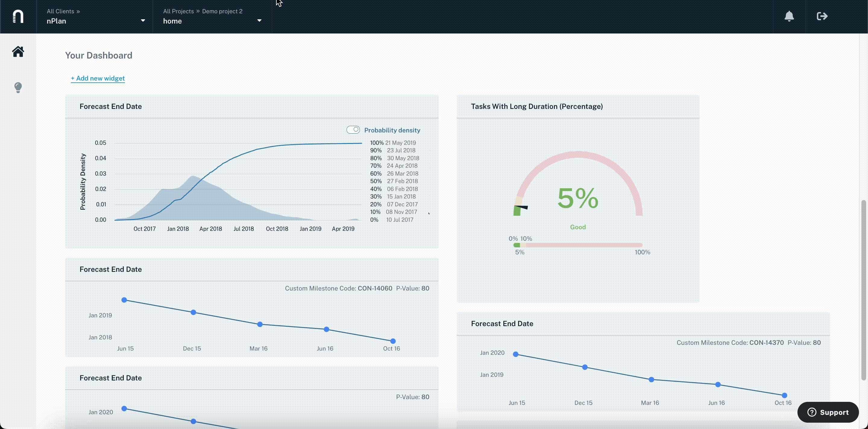Click the page vertical scrollbar

click(863, 290)
